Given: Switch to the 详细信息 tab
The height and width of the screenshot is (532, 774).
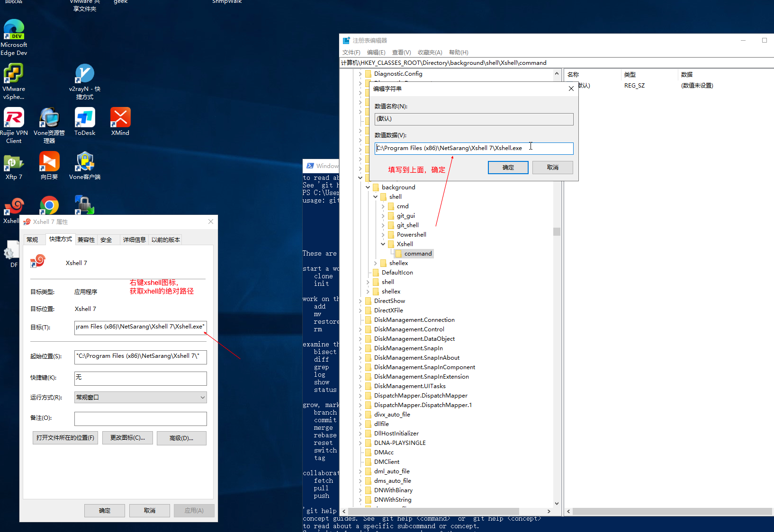Looking at the screenshot, I should pyautogui.click(x=135, y=240).
